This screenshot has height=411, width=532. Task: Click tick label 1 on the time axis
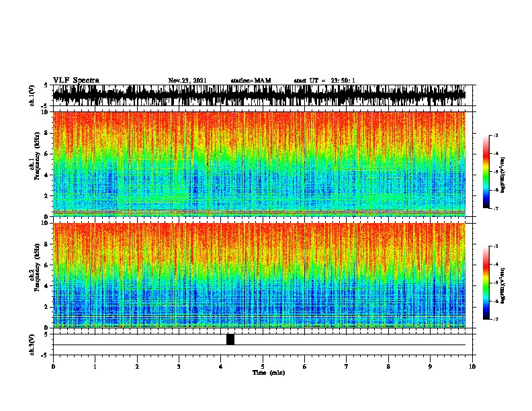(95, 367)
